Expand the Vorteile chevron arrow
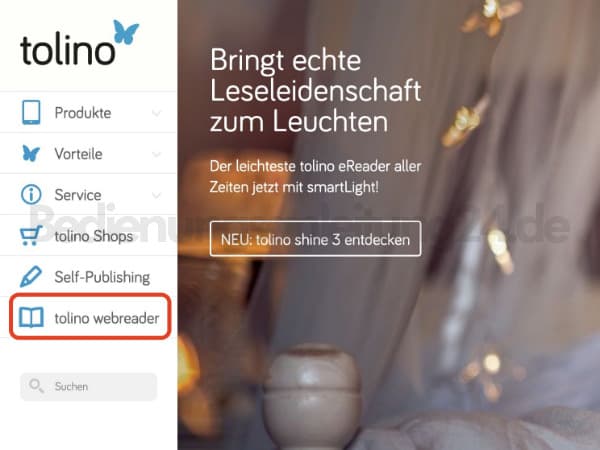 [x=156, y=154]
